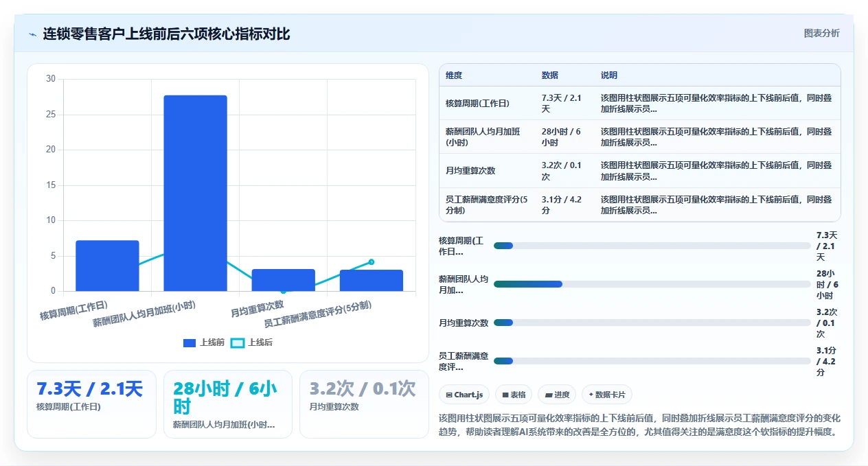This screenshot has width=868, height=466.
Task: Select the 表格 tag chip
Action: (x=514, y=395)
